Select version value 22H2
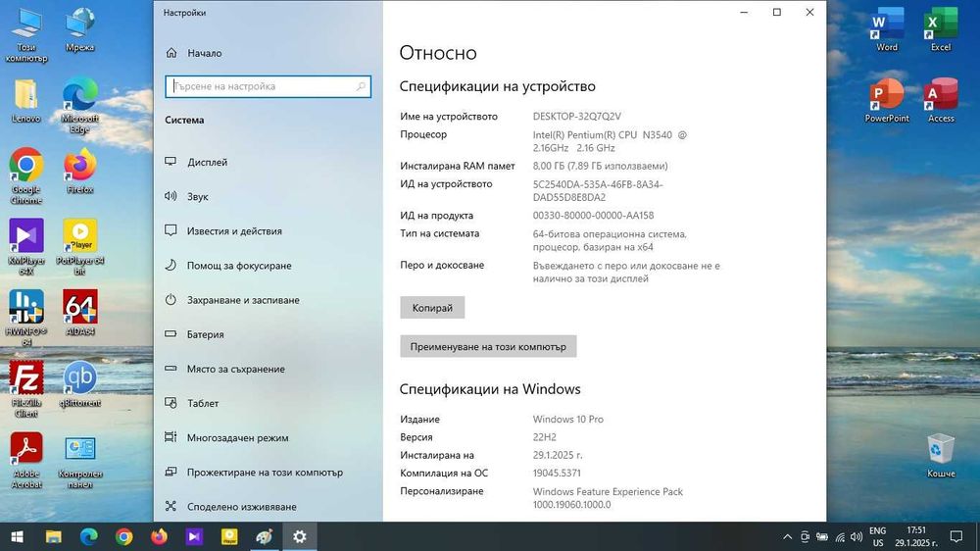The image size is (980, 551). 544,437
